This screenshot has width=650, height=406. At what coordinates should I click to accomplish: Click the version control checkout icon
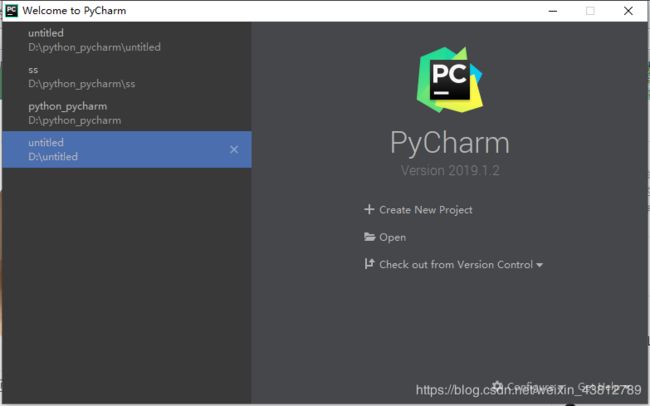point(369,264)
